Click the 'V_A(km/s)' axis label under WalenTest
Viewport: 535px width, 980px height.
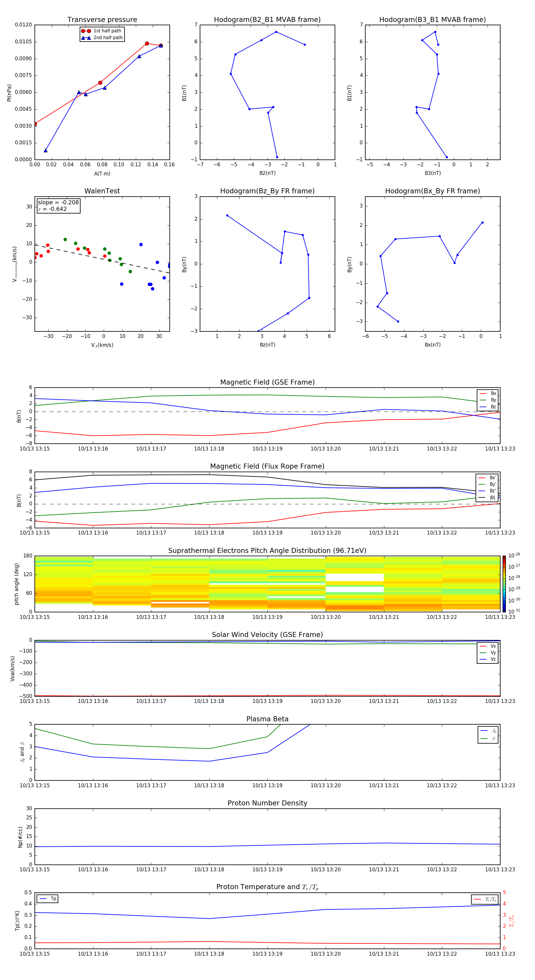tap(102, 345)
